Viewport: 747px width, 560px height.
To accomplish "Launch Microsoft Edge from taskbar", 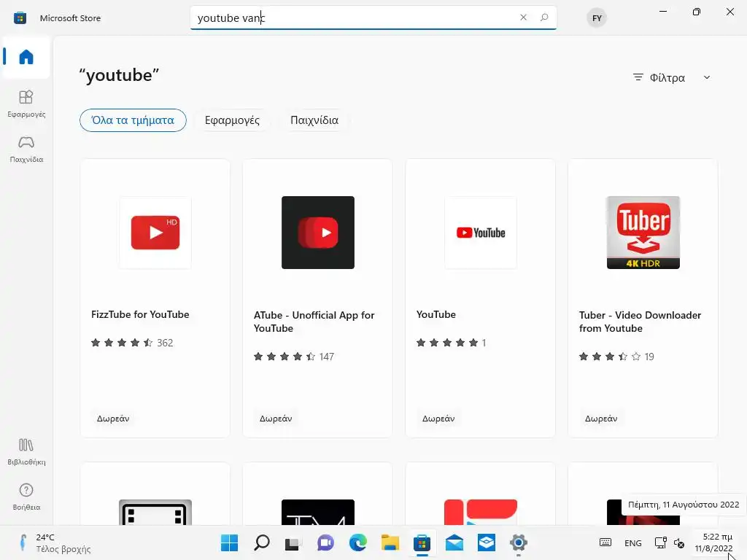I will [x=357, y=542].
